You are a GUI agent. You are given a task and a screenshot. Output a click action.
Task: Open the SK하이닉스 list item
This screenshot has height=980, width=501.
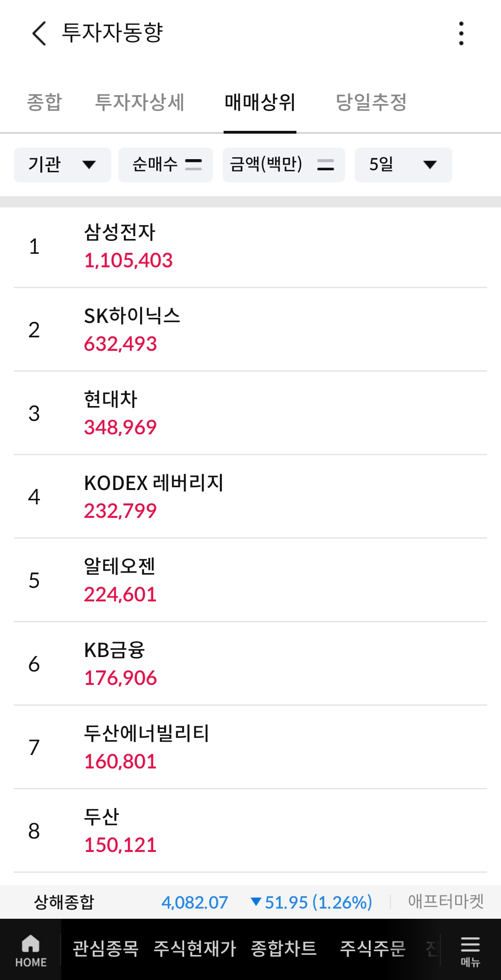[250, 330]
